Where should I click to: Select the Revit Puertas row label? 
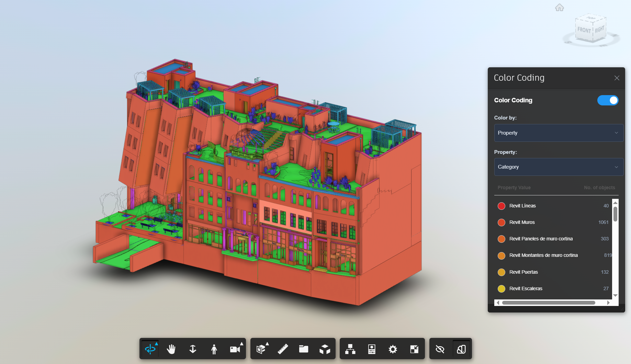point(523,272)
